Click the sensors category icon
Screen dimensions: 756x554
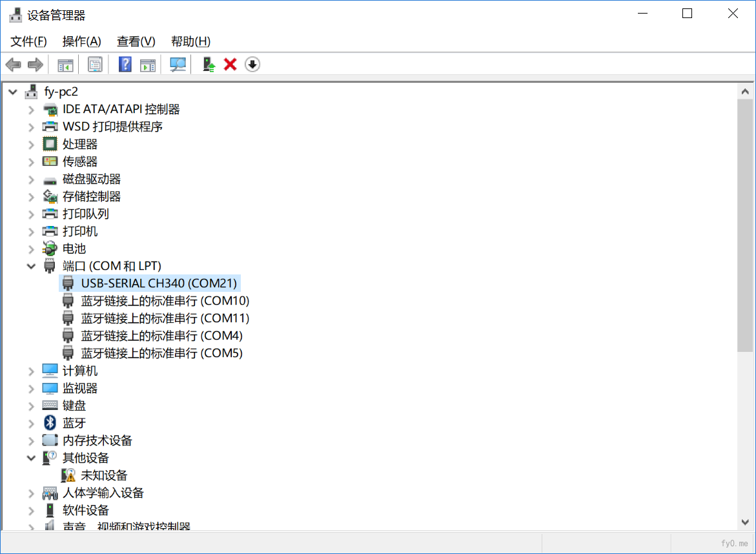(50, 161)
